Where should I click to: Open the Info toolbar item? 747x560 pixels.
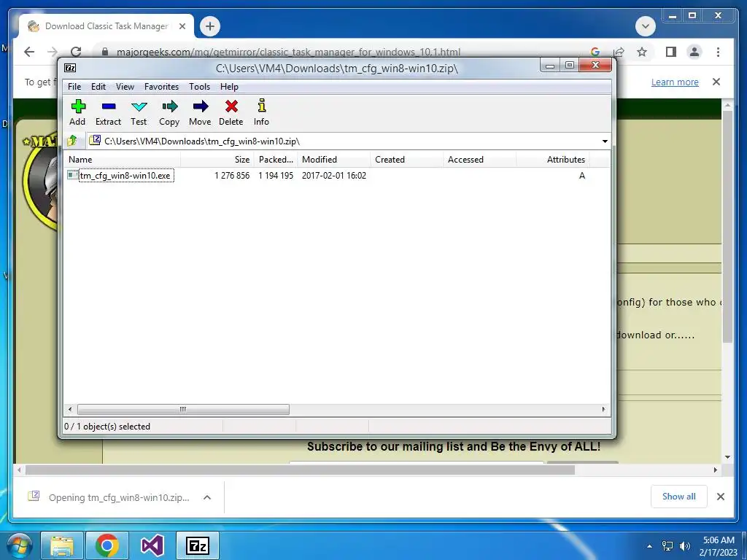(x=261, y=112)
